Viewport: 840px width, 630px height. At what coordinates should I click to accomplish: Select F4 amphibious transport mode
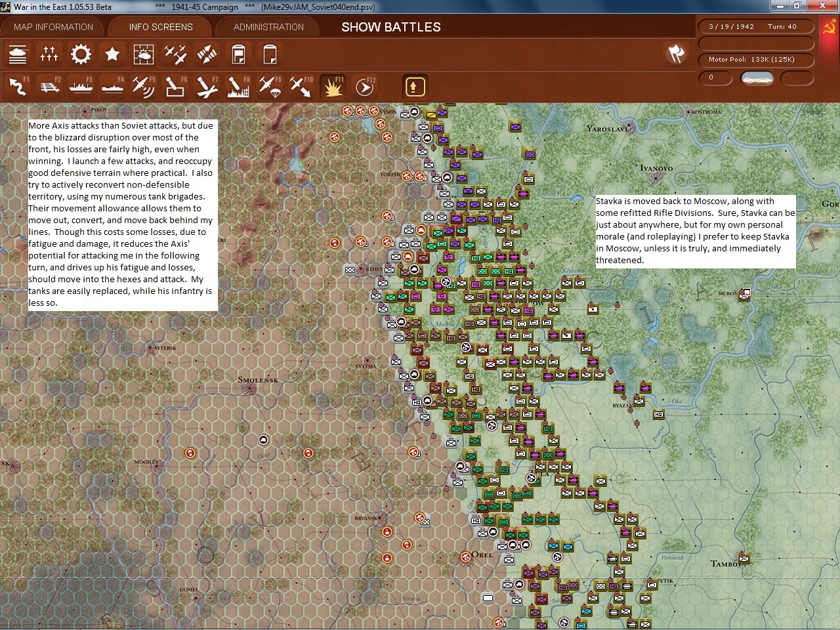pos(112,86)
